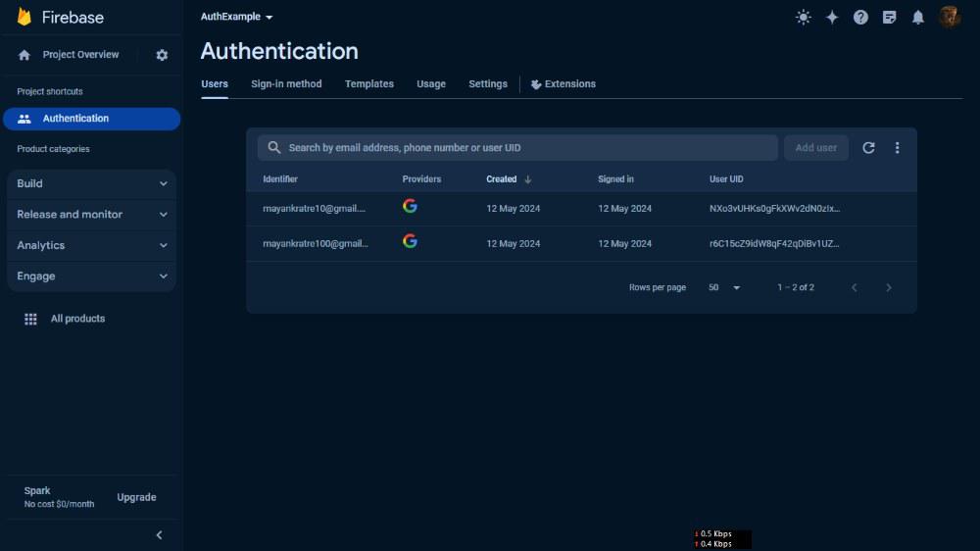Collapse the sidebar navigation
The image size is (980, 551).
click(x=160, y=535)
